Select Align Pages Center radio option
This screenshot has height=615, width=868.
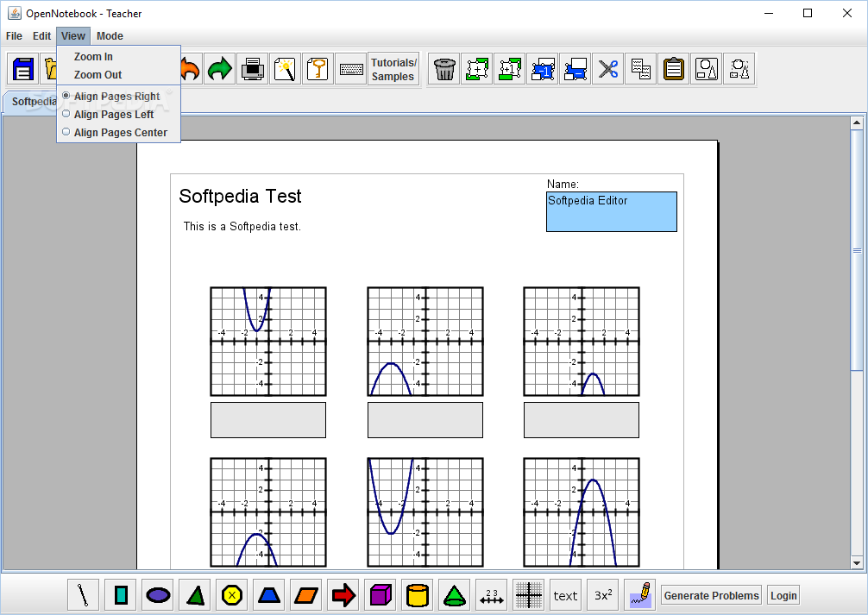(x=118, y=133)
